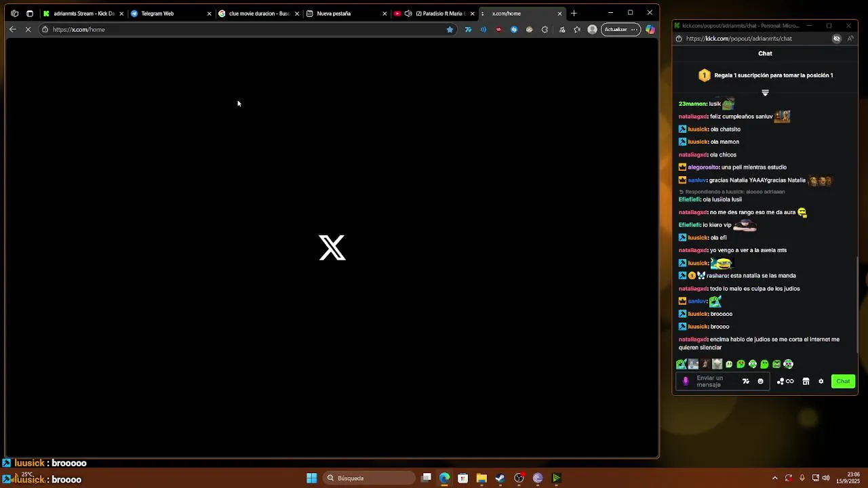Open the Paradisio ft Maria YouTube tab

point(433,14)
